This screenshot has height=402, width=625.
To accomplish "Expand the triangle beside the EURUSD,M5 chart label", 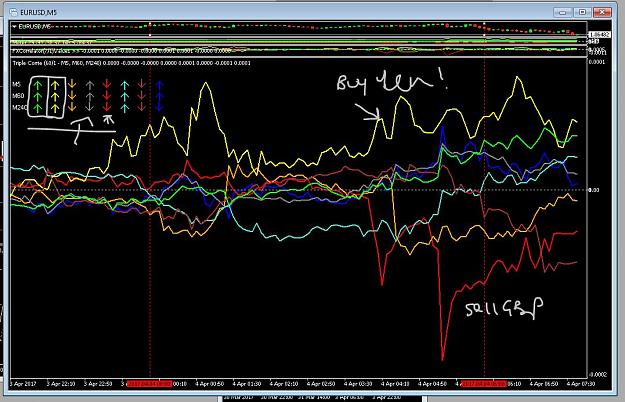I will point(14,27).
